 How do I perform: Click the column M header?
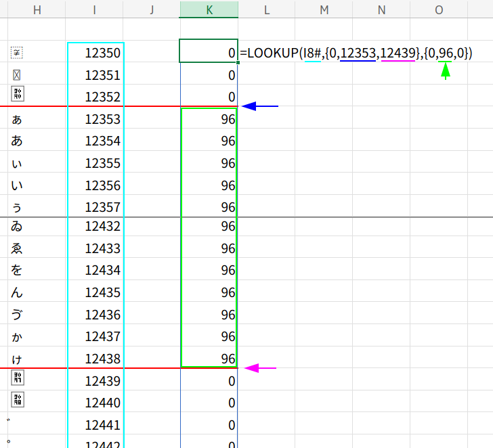point(324,9)
